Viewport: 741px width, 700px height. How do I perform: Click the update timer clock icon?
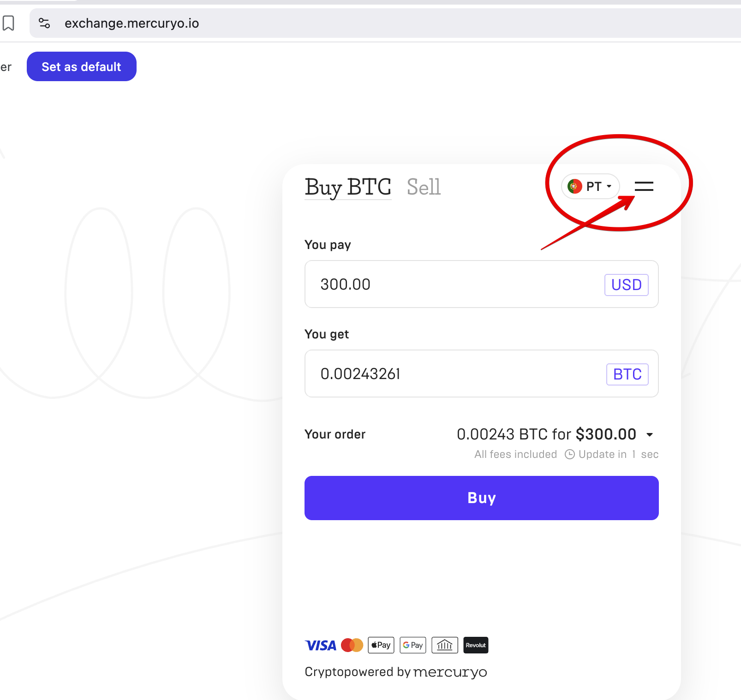570,454
